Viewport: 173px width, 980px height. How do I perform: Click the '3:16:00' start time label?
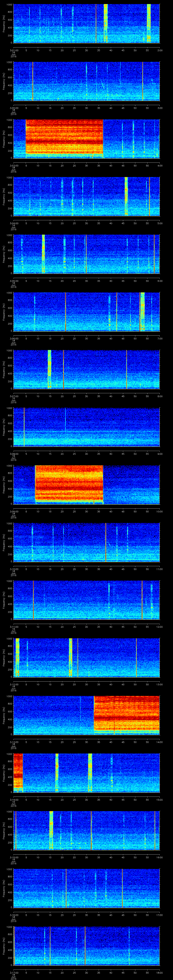(14, 915)
